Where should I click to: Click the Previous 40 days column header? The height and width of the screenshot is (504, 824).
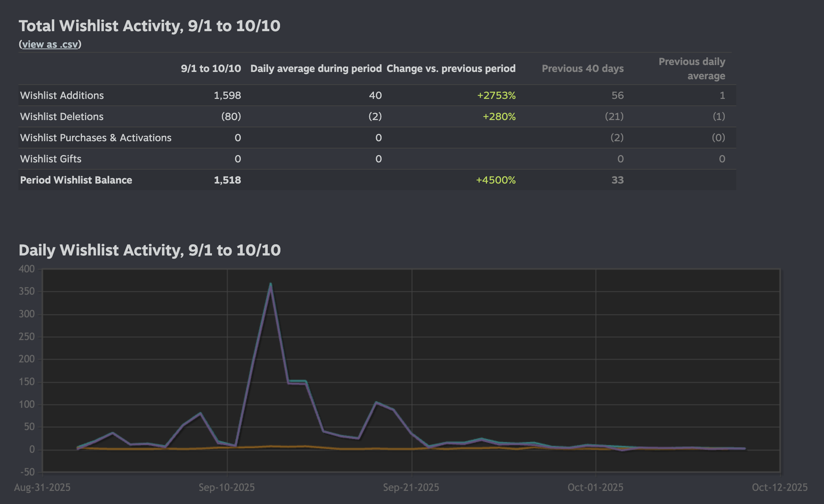pyautogui.click(x=582, y=68)
